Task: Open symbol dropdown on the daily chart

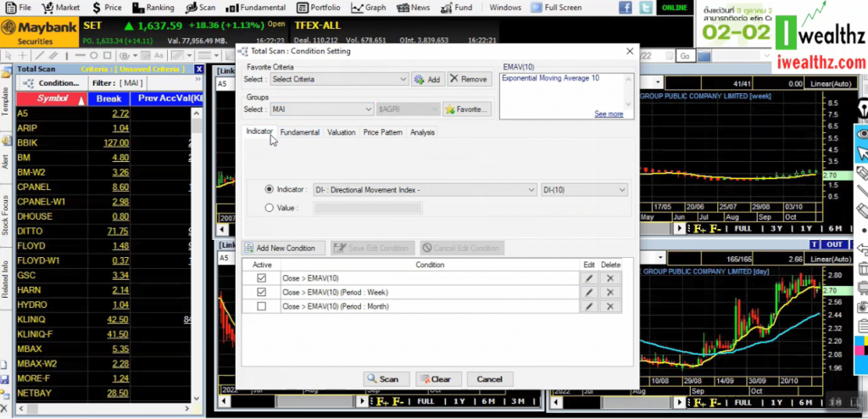Action: coord(659,259)
